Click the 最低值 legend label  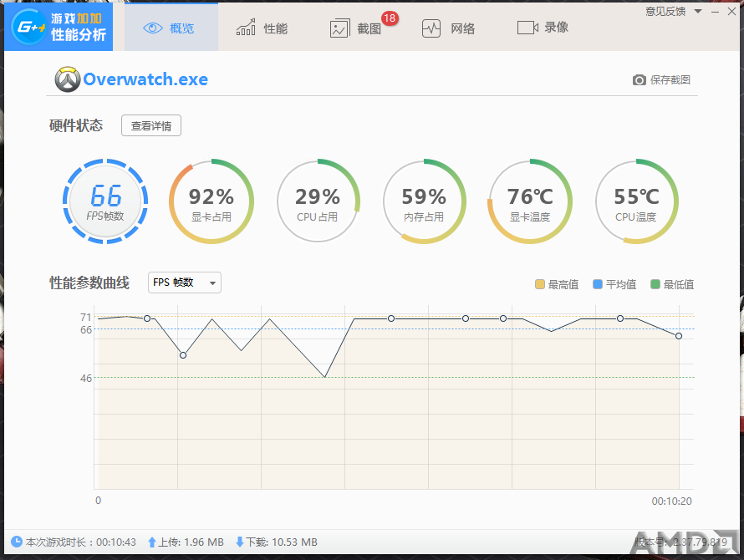click(x=679, y=284)
